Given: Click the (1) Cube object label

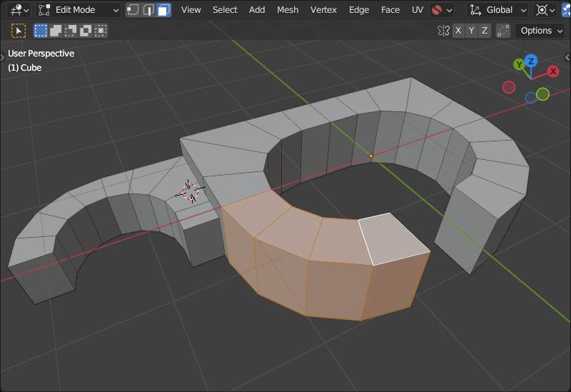Looking at the screenshot, I should click(x=25, y=68).
